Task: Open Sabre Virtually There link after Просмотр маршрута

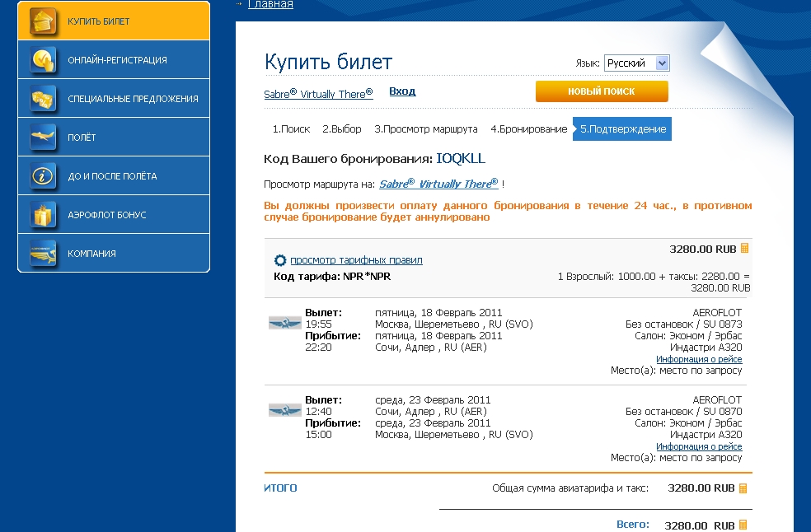Action: pyautogui.click(x=438, y=184)
